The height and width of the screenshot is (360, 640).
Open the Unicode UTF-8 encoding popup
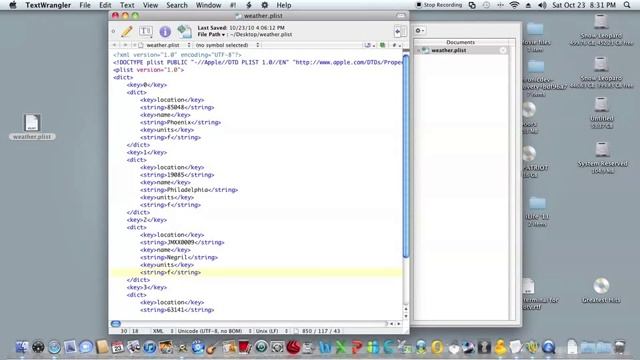214,331
